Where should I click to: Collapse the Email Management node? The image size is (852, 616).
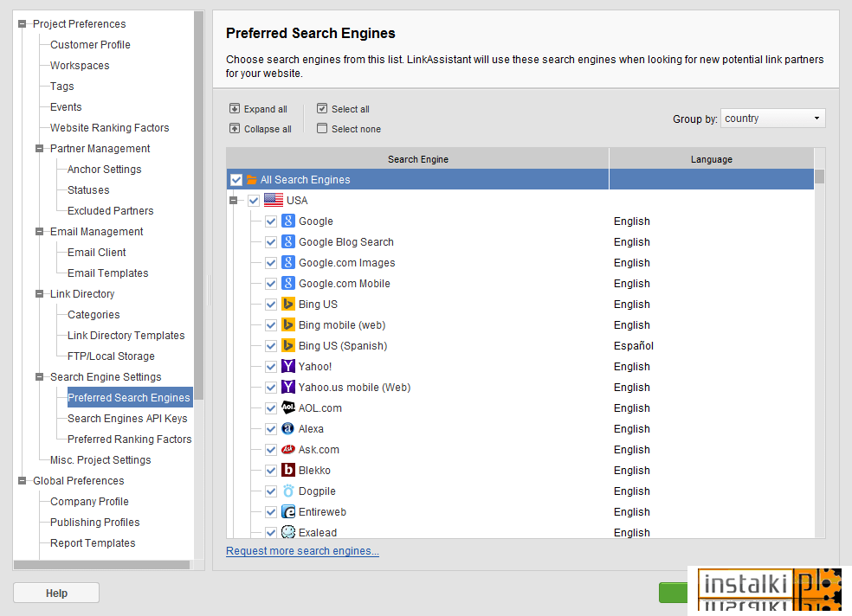tap(39, 231)
